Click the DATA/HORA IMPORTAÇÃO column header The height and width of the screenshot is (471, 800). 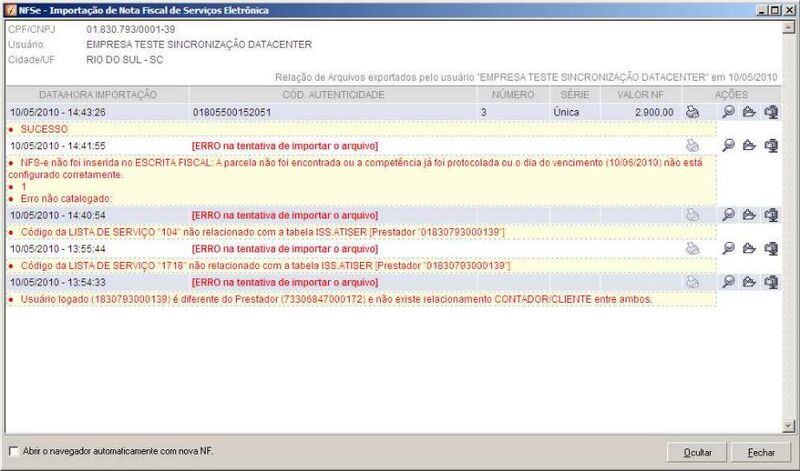pos(98,94)
